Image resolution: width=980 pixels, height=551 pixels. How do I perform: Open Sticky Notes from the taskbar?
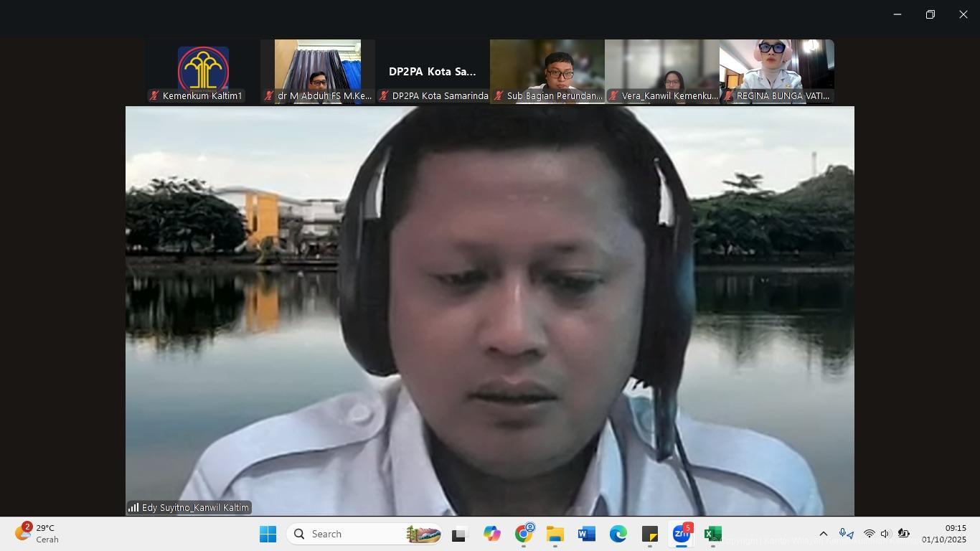649,534
